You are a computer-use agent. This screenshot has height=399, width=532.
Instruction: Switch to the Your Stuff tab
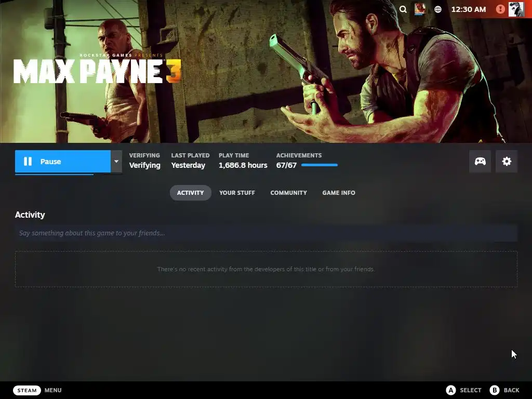(237, 193)
